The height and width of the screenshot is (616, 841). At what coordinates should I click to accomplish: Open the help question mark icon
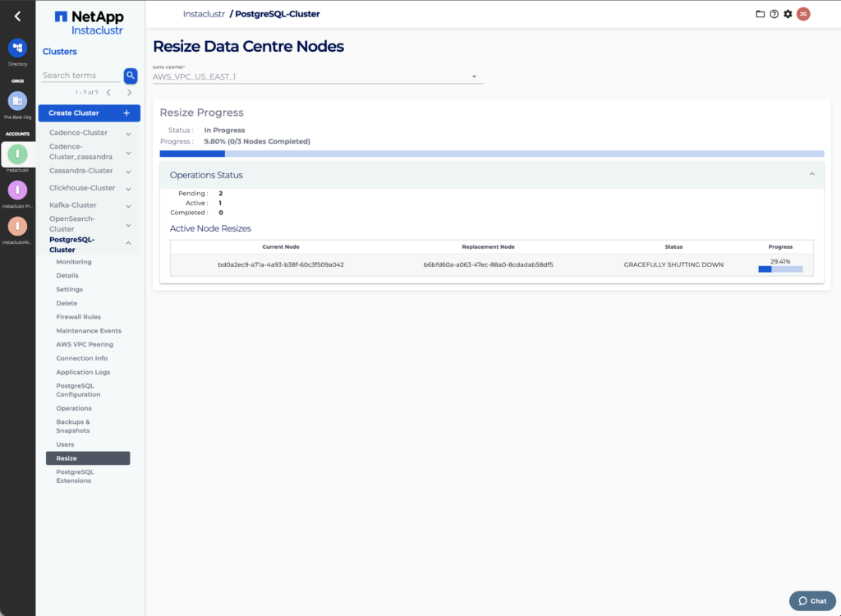[774, 14]
